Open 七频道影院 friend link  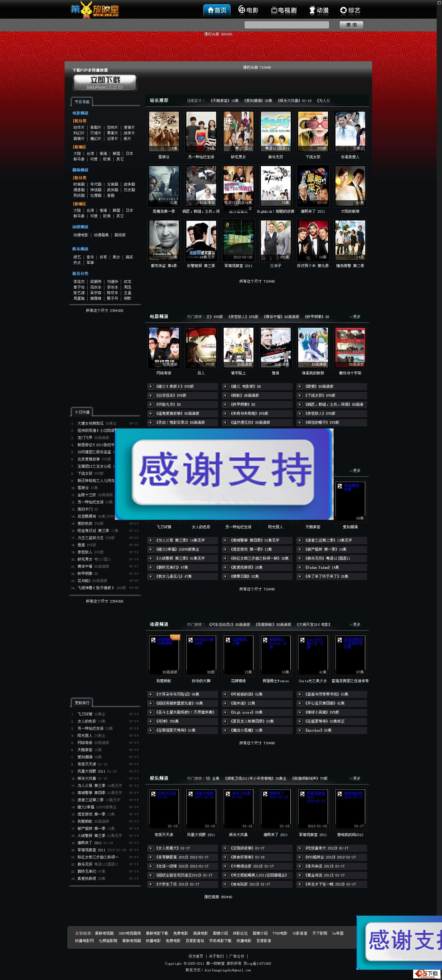(x=108, y=941)
